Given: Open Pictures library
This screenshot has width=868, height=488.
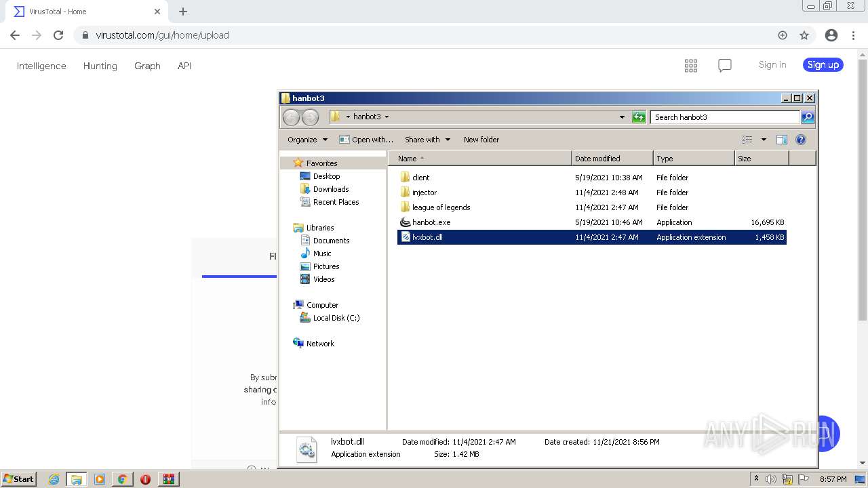Looking at the screenshot, I should click(x=326, y=266).
